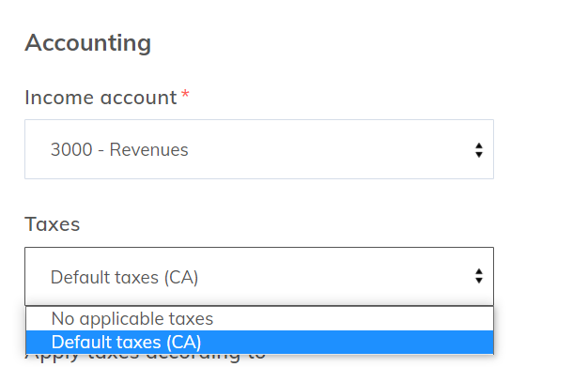Click the red required asterisk marker
The width and height of the screenshot is (588, 367).
[x=185, y=94]
